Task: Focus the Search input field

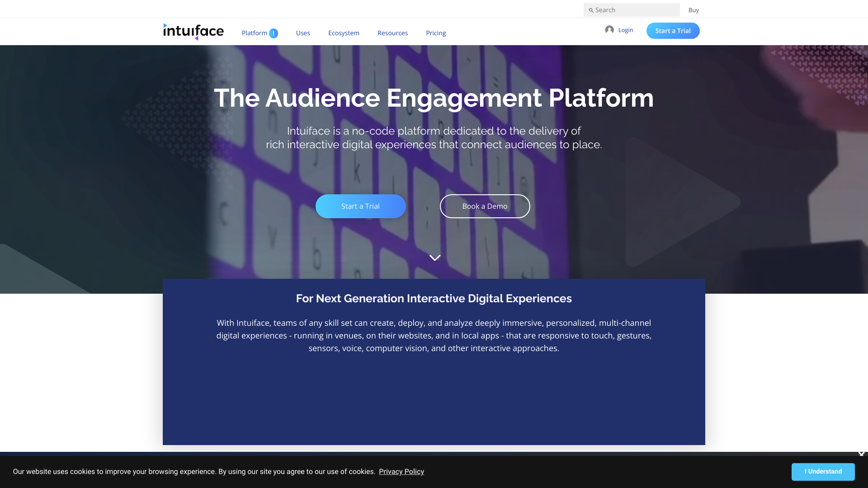Action: (632, 10)
